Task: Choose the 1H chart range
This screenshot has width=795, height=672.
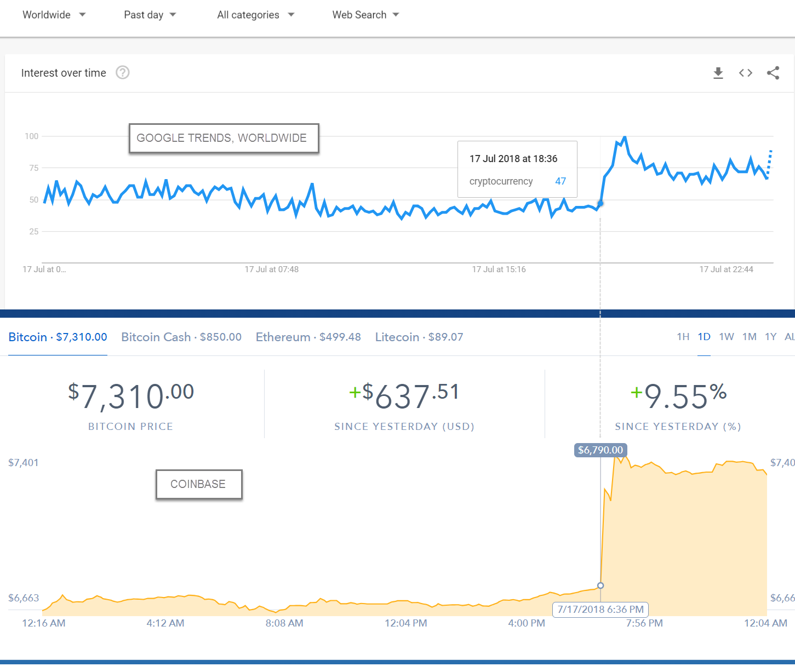Action: (x=683, y=337)
